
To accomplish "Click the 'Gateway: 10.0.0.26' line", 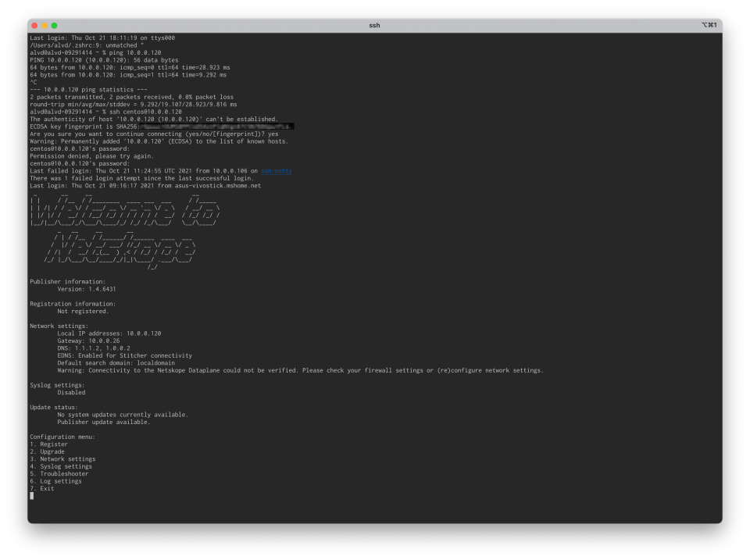I will pos(88,341).
